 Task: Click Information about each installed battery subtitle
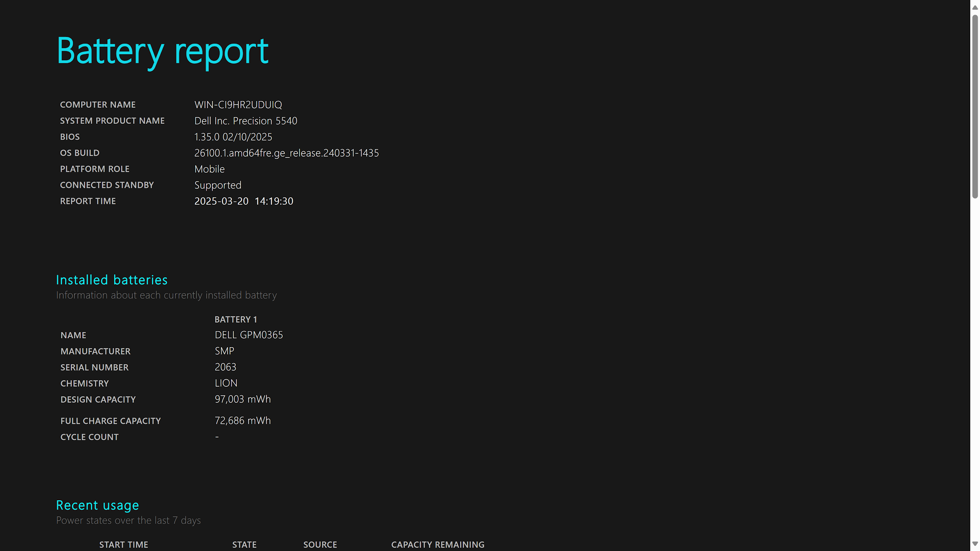(167, 295)
